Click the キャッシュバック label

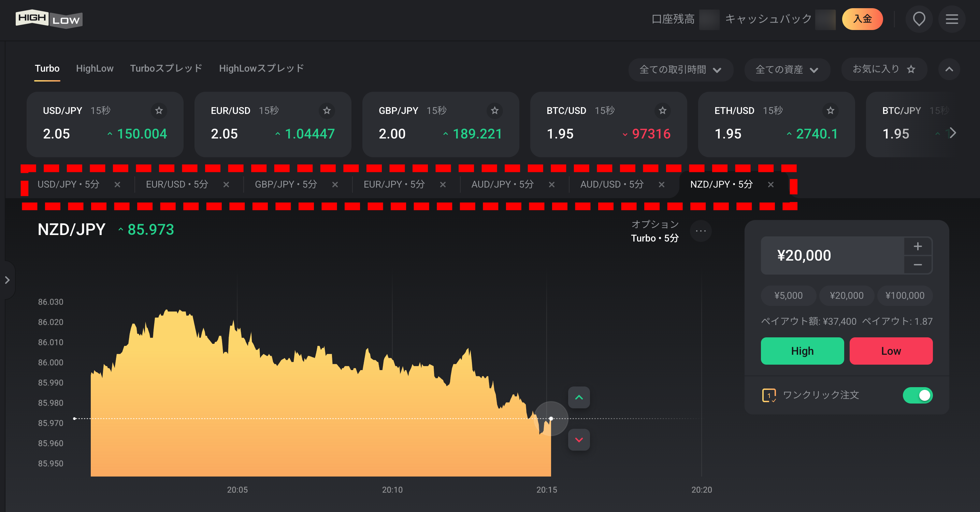coord(768,19)
